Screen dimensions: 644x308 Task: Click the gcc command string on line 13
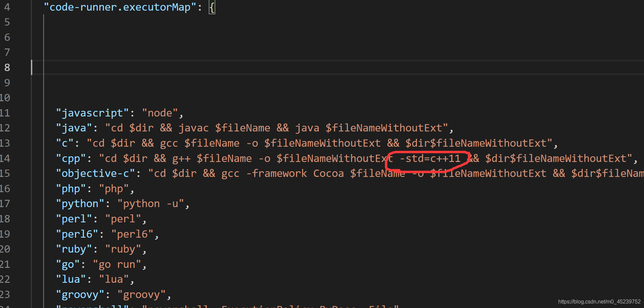pyautogui.click(x=319, y=143)
